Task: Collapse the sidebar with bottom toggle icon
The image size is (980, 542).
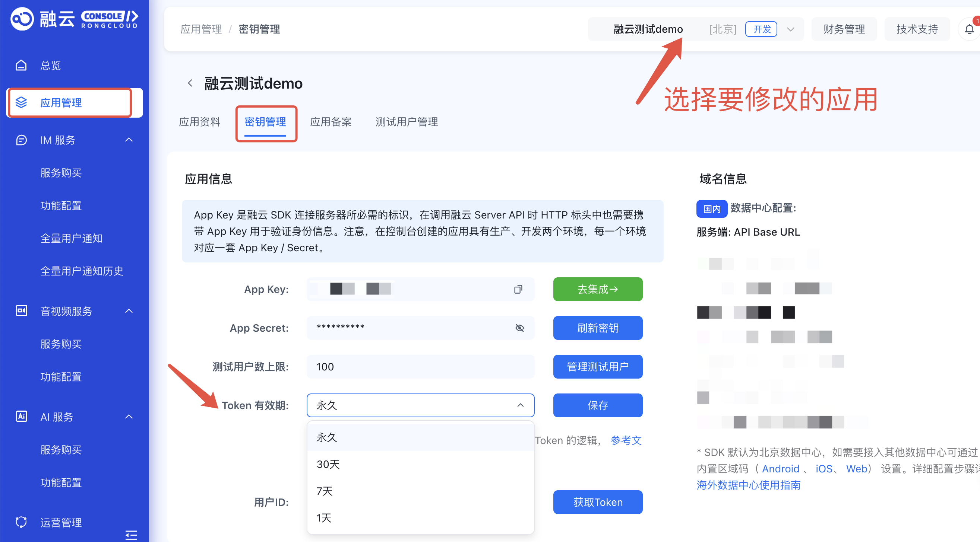Action: (x=131, y=535)
